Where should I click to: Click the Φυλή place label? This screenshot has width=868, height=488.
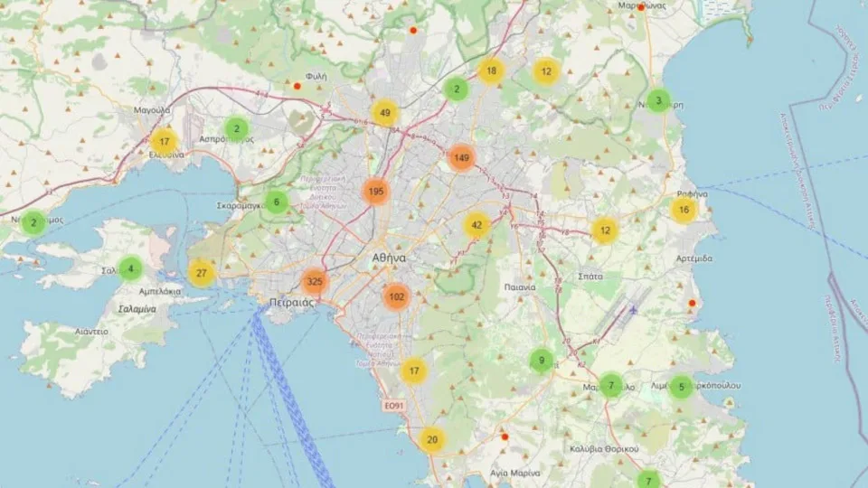[316, 76]
